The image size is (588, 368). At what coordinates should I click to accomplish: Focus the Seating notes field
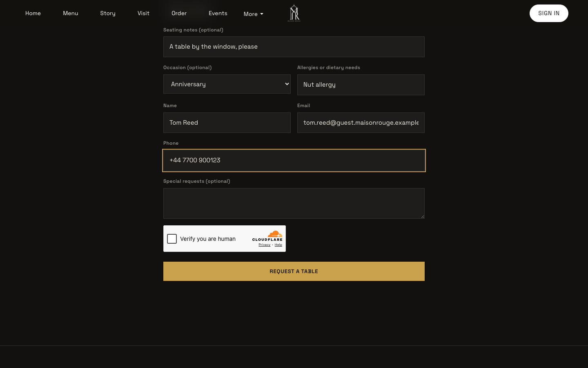294,47
